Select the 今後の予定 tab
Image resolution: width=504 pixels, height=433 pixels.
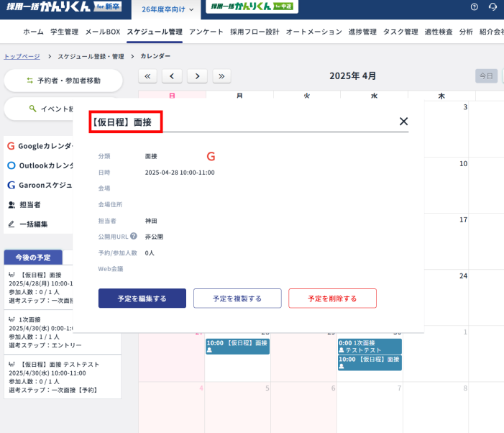33,257
